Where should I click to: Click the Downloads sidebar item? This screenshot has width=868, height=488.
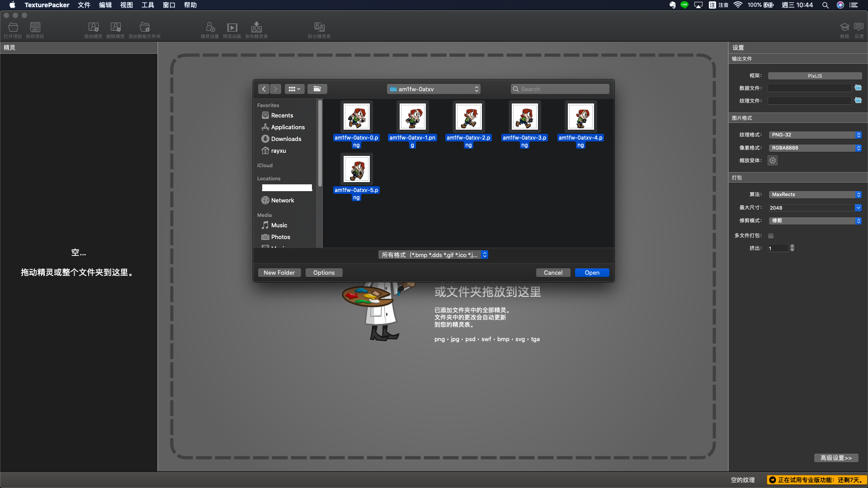[x=286, y=139]
